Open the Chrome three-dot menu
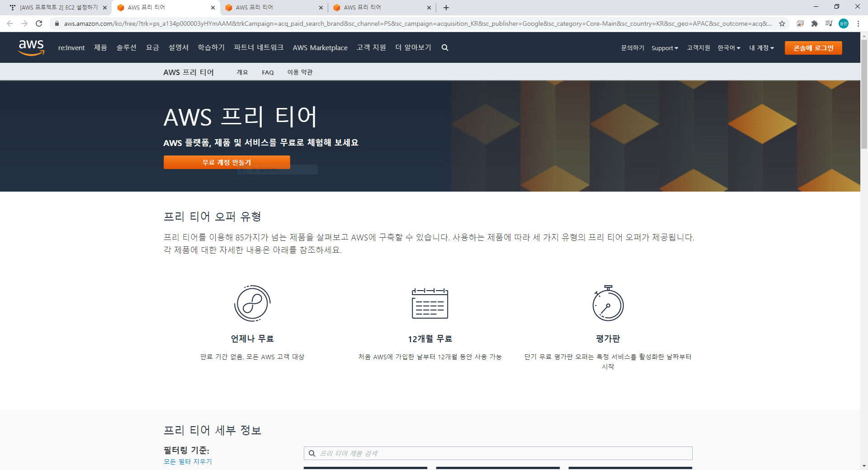This screenshot has width=868, height=470. (x=858, y=23)
